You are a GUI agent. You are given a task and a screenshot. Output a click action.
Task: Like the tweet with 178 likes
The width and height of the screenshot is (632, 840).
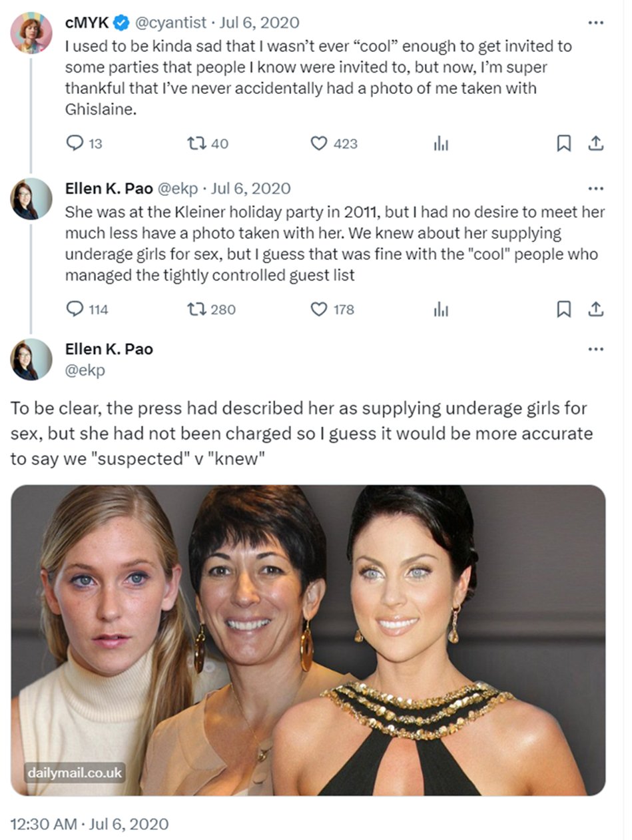point(320,309)
